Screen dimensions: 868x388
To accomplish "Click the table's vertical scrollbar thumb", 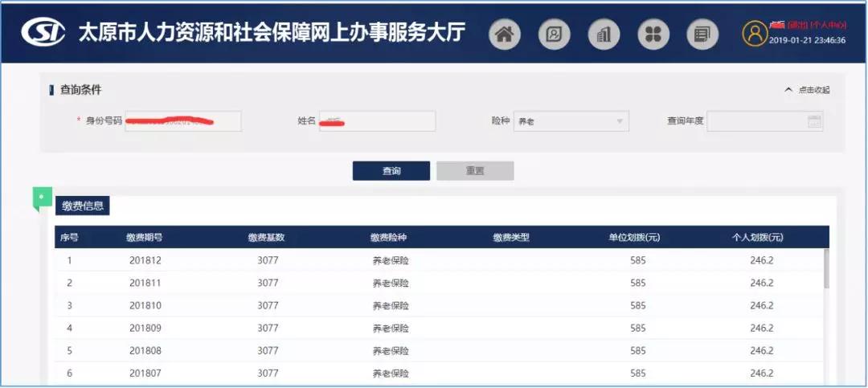I will 826,269.
